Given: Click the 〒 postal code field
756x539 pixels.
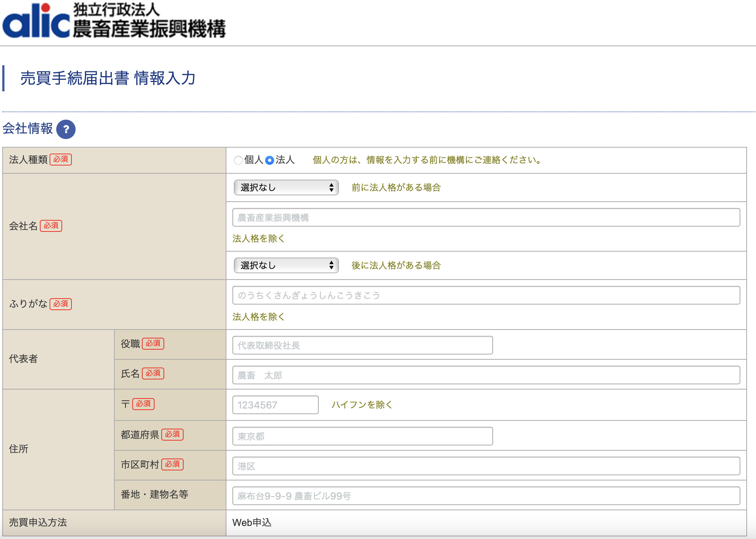Looking at the screenshot, I should coord(275,405).
